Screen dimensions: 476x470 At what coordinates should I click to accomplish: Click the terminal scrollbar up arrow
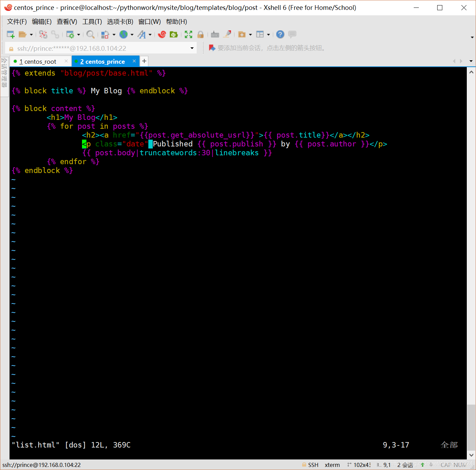coord(471,72)
